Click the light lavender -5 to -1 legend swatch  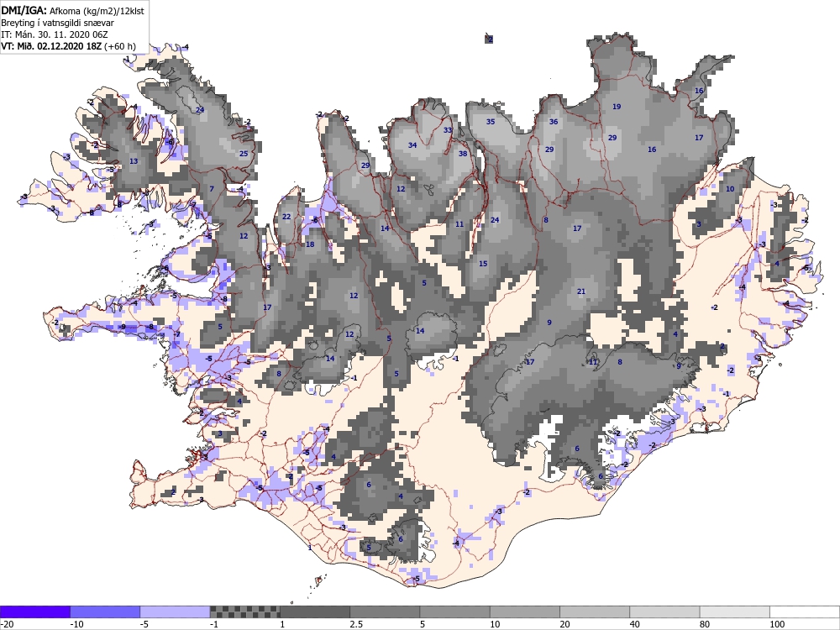coord(176,612)
